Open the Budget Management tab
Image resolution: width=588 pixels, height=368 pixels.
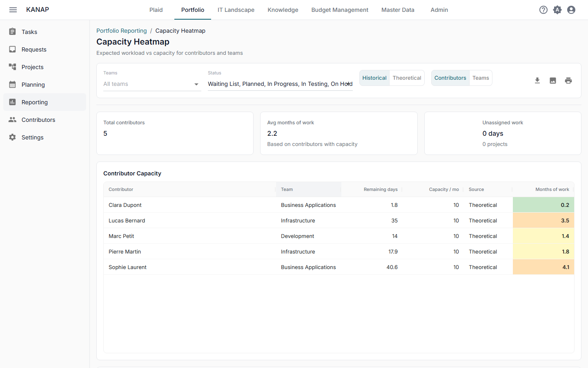tap(340, 10)
